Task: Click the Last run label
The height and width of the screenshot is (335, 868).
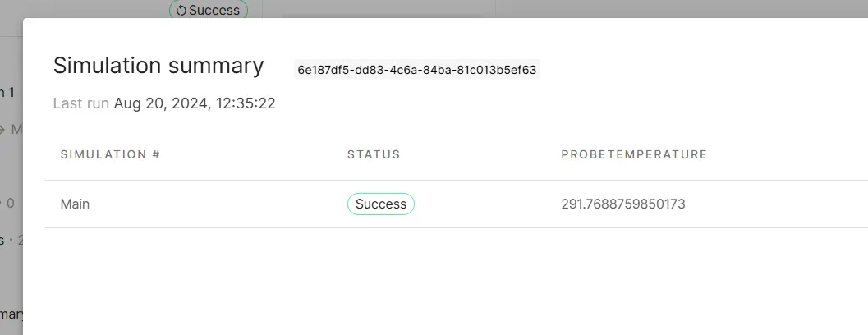Action: tap(80, 103)
